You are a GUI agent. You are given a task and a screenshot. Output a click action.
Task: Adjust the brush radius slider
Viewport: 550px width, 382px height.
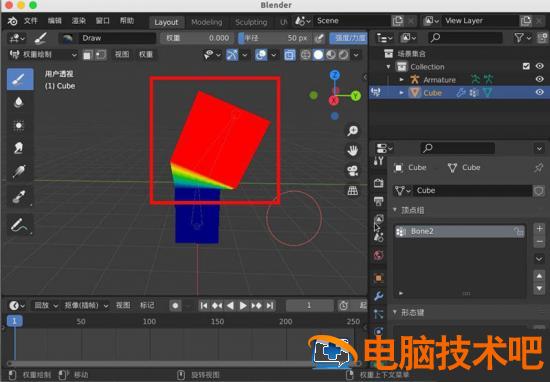click(275, 38)
